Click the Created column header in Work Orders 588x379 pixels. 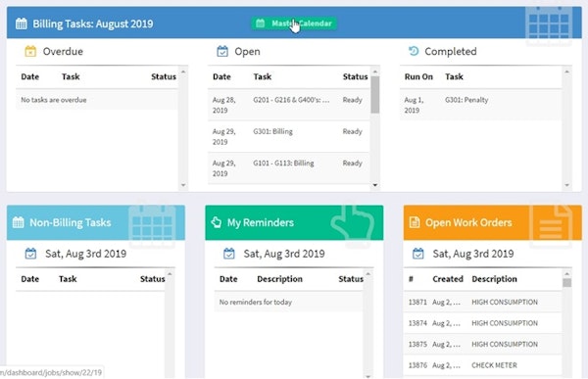pos(448,279)
